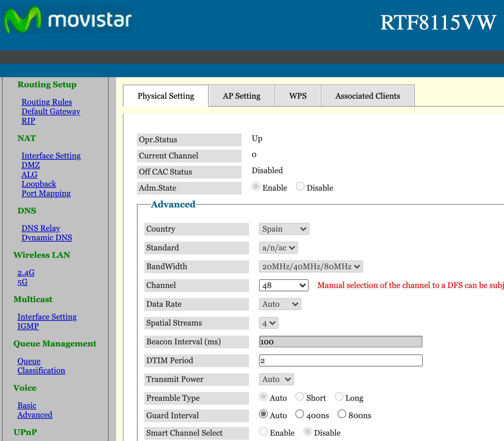Switch to the AP Setting tab
504x441 pixels.
pos(241,96)
